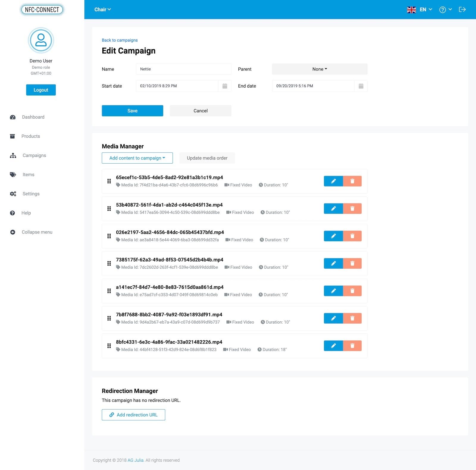Edit the 026e2197-5aa2 video
Viewport: 476px width, 470px height.
(x=333, y=236)
